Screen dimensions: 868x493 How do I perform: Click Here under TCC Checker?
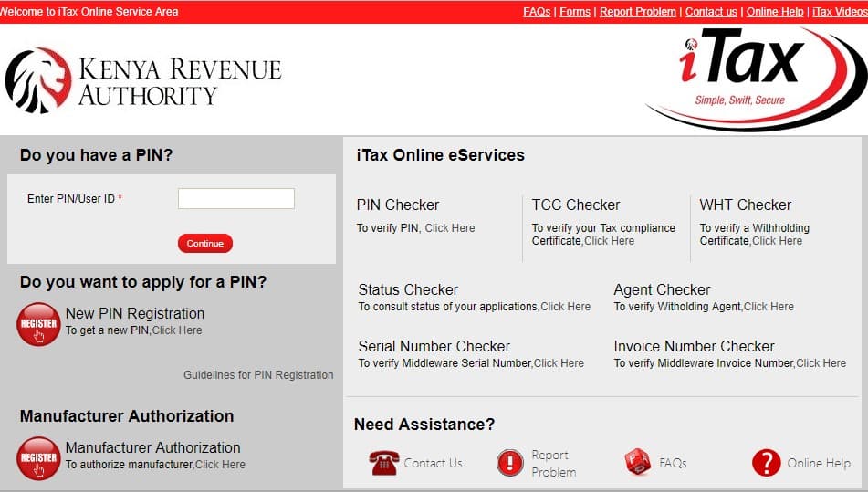pyautogui.click(x=609, y=241)
